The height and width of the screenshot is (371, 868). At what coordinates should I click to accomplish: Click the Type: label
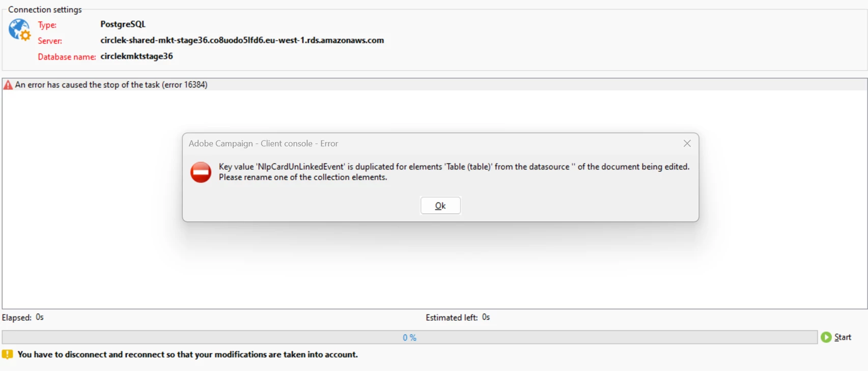tap(47, 25)
